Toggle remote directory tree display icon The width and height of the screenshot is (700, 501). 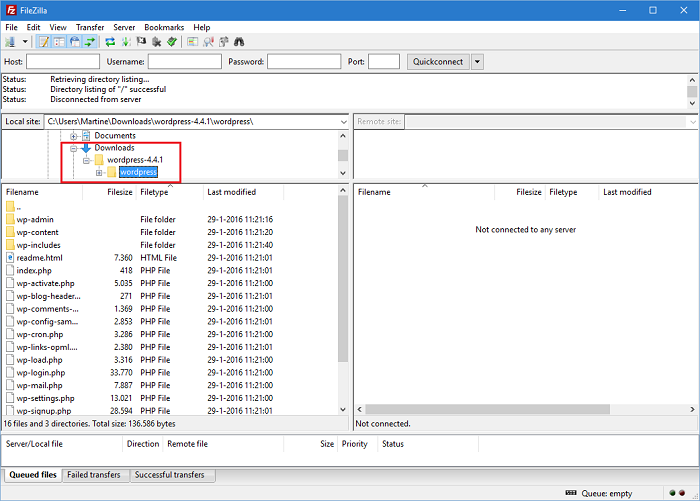point(75,42)
